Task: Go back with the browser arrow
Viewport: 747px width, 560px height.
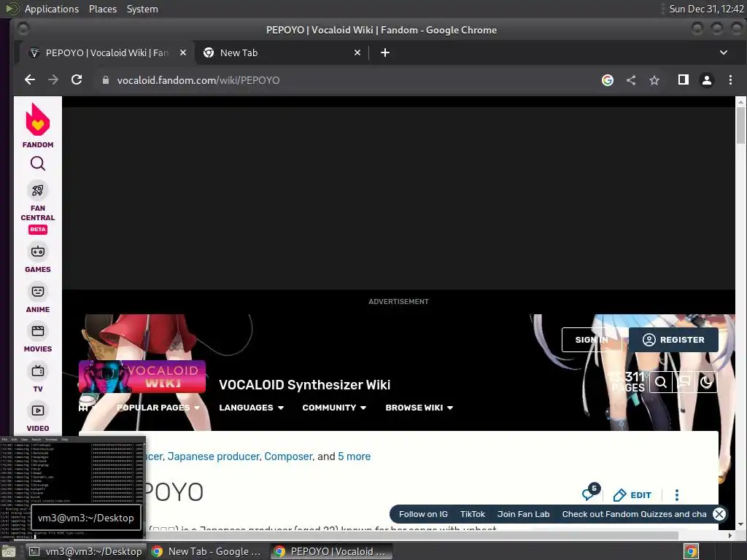Action: (29, 80)
